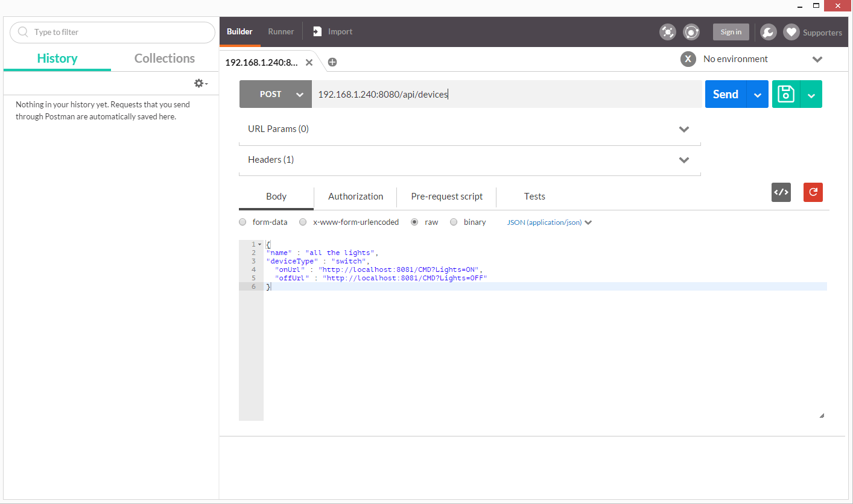Click the Type to filter search field
The image size is (853, 504).
coord(112,32)
